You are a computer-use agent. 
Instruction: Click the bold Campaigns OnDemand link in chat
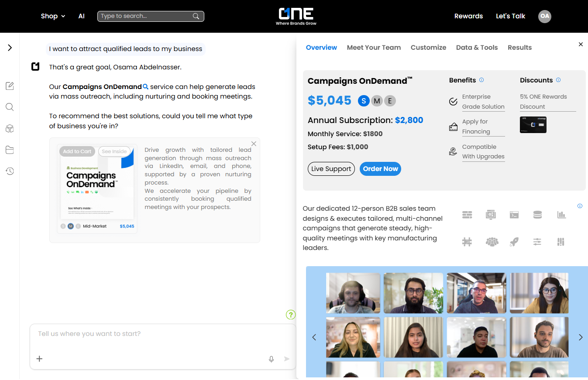(x=102, y=87)
